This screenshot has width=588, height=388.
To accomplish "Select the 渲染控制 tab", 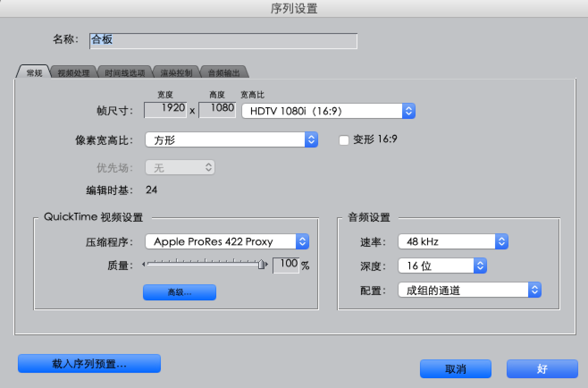I will 176,73.
